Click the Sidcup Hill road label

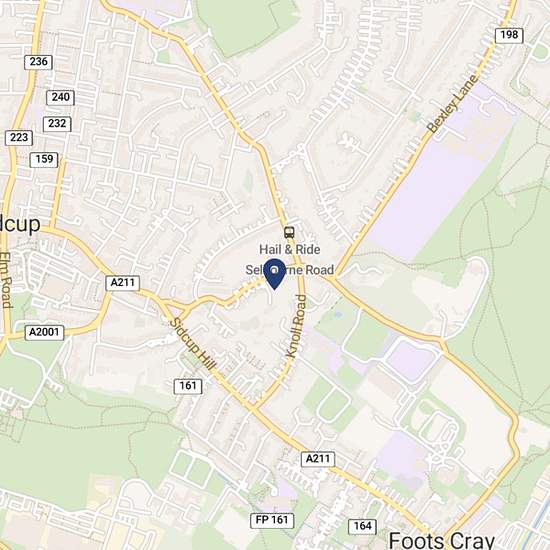(192, 344)
